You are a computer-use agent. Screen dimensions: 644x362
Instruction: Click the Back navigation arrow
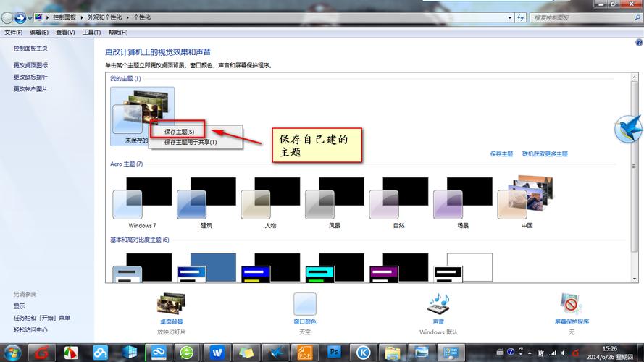[7, 18]
